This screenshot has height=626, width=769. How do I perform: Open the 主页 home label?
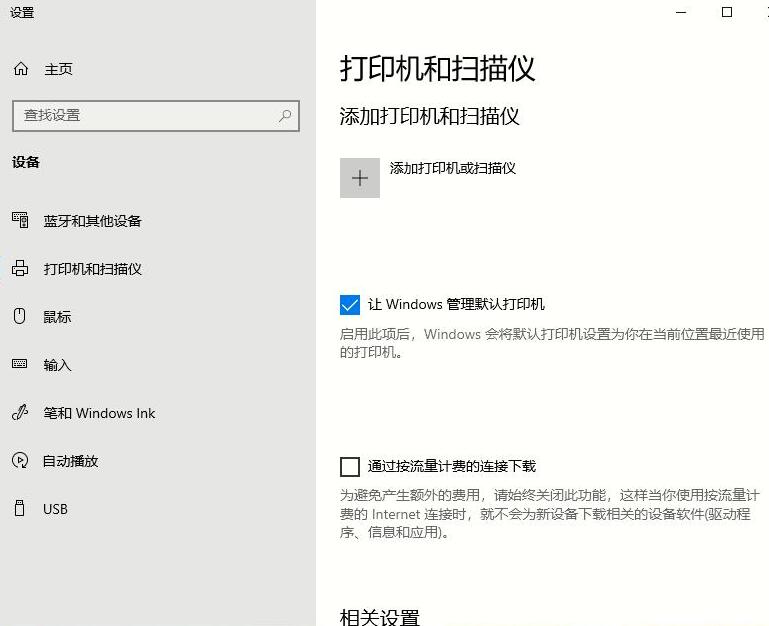coord(58,69)
